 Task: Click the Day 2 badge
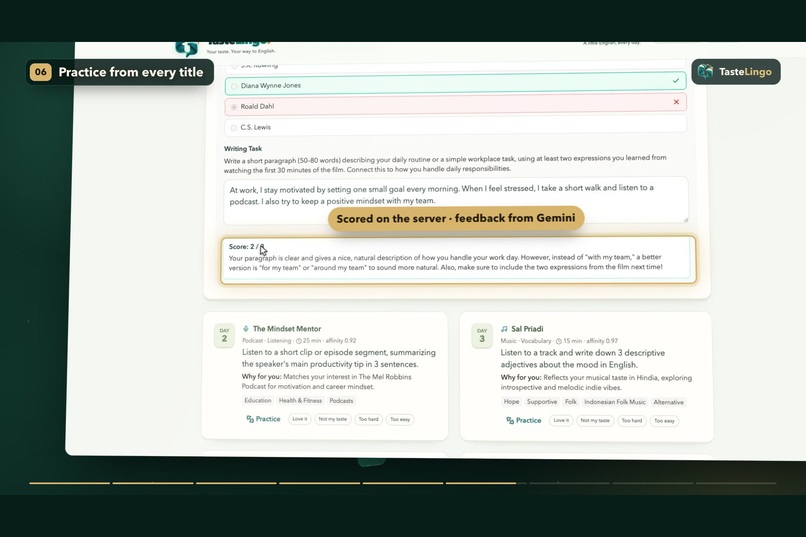point(224,336)
